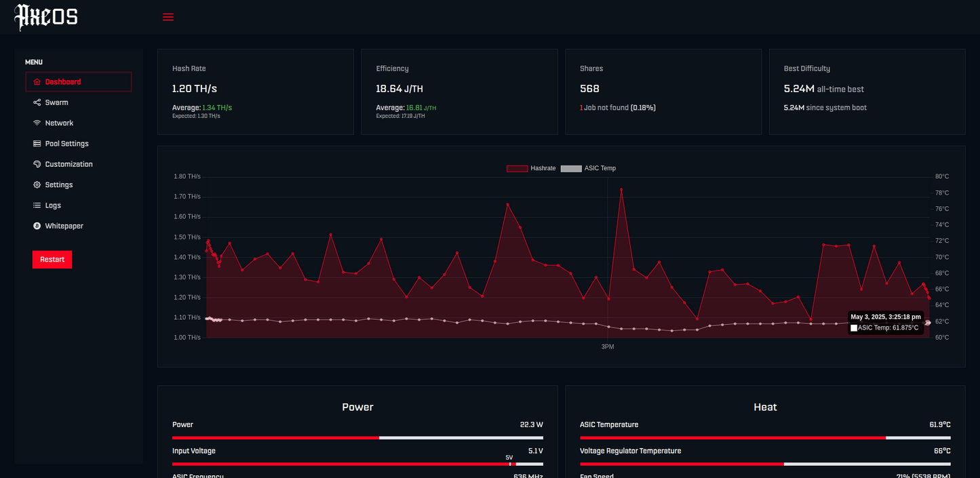Click the AxeOS logo
The image size is (980, 478).
click(x=46, y=17)
